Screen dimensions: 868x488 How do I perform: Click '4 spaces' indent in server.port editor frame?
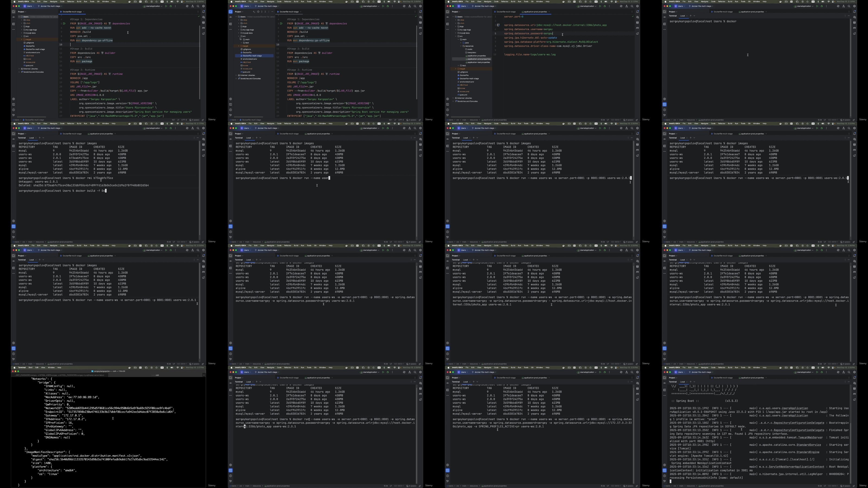(629, 120)
